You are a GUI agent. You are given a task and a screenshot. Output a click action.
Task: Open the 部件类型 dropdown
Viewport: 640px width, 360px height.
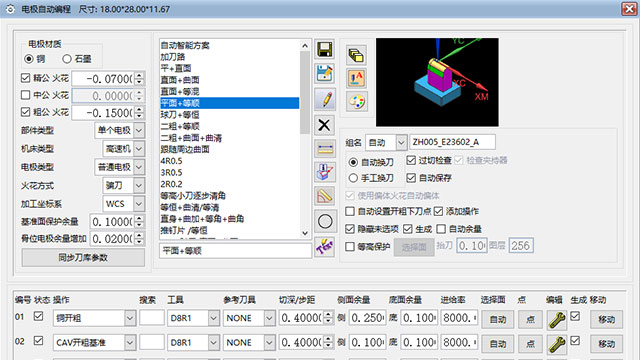click(x=139, y=131)
